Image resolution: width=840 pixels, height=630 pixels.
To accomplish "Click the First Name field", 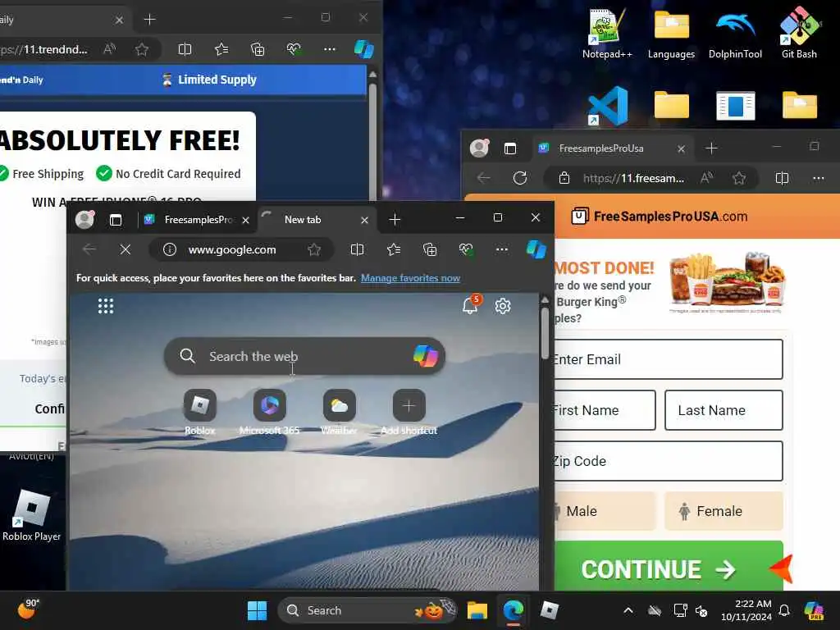I will coord(604,410).
